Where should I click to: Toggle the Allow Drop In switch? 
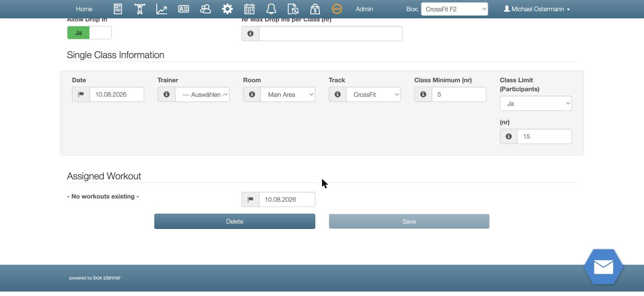point(89,33)
